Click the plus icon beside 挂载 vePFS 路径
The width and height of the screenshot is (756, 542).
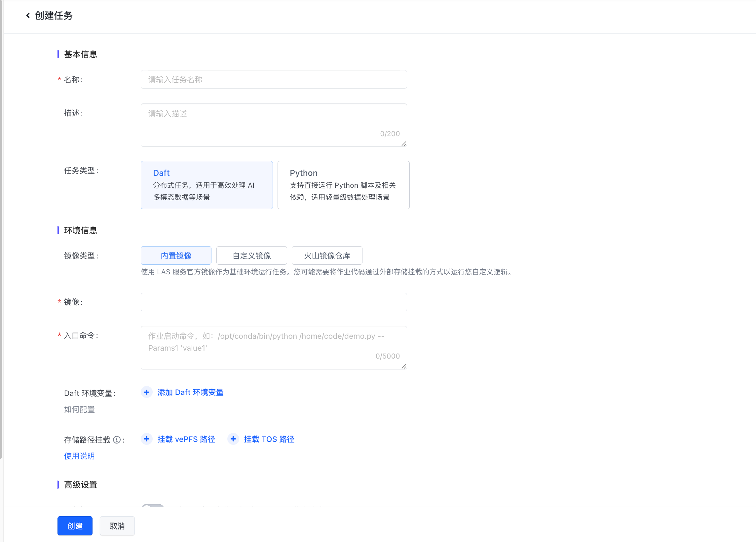tap(147, 439)
